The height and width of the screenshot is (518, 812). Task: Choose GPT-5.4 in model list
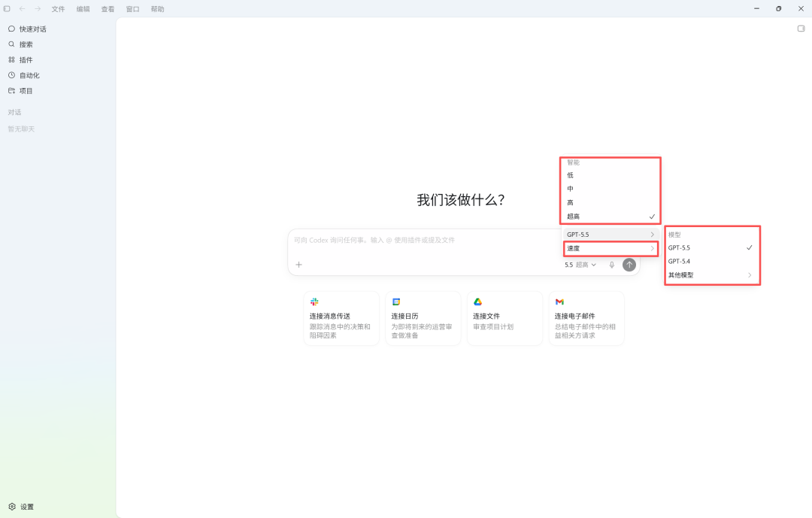[710, 262]
